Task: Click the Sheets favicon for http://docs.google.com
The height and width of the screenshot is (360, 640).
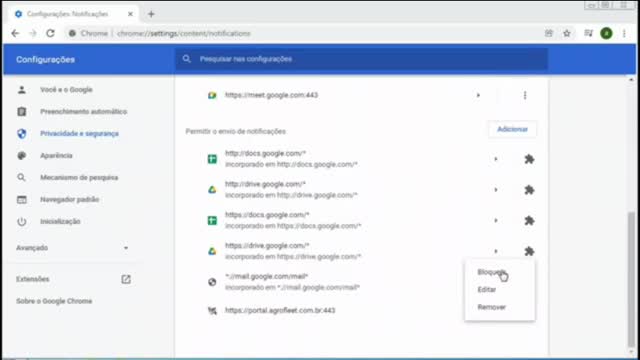Action: (x=212, y=159)
